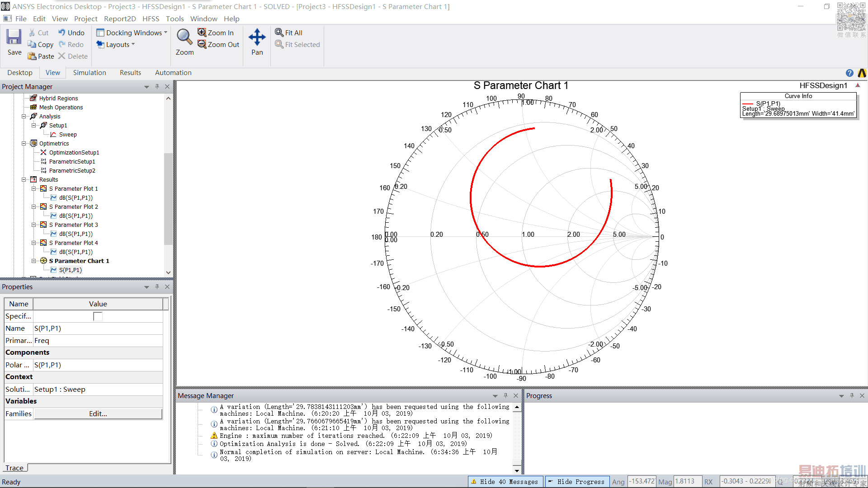Collapse the Optimetrics tree node
This screenshot has height=488, width=868.
(24, 143)
